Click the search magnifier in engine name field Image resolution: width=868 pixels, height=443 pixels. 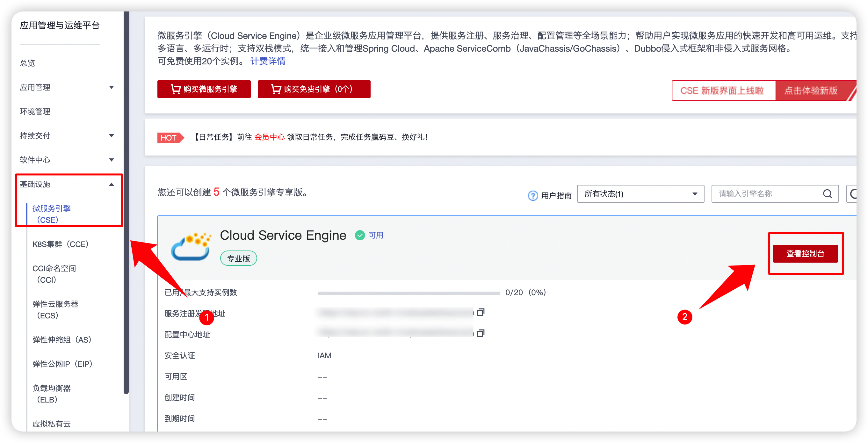[x=827, y=194]
